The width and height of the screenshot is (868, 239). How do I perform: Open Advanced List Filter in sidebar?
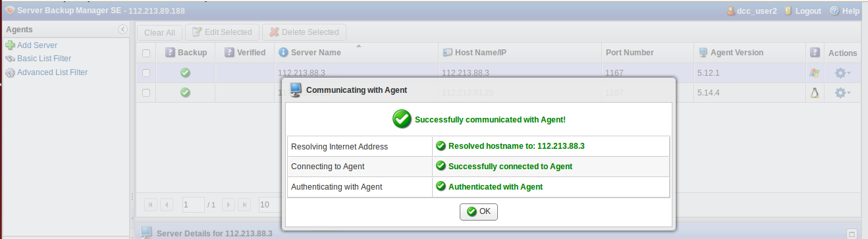[52, 72]
